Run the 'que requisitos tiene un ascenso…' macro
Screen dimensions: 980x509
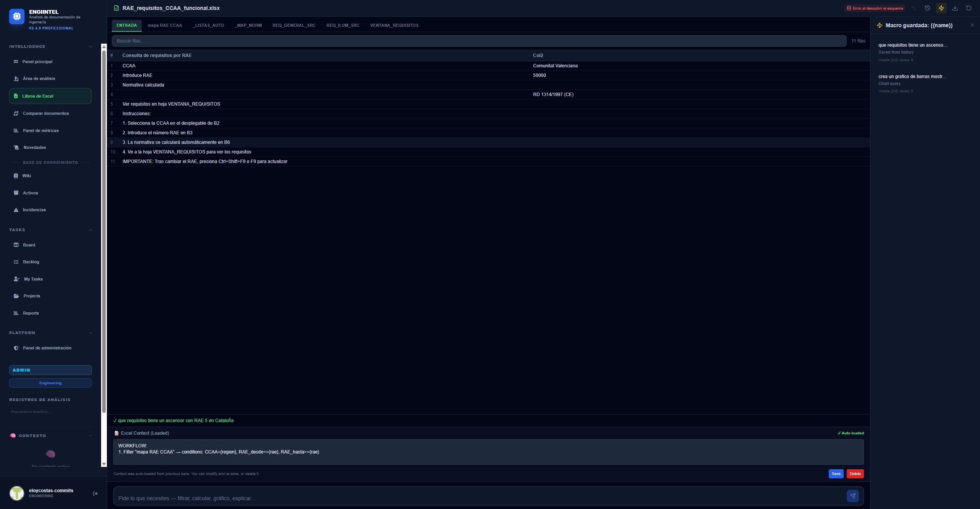pos(924,52)
